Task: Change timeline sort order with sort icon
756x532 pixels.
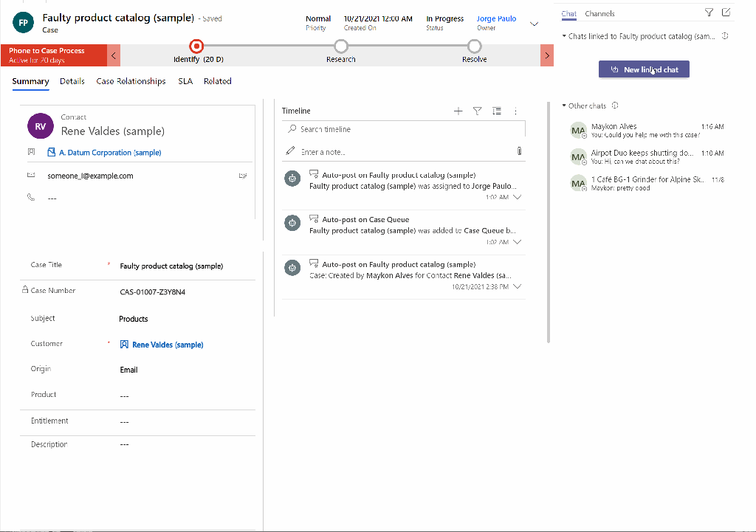Action: [496, 110]
